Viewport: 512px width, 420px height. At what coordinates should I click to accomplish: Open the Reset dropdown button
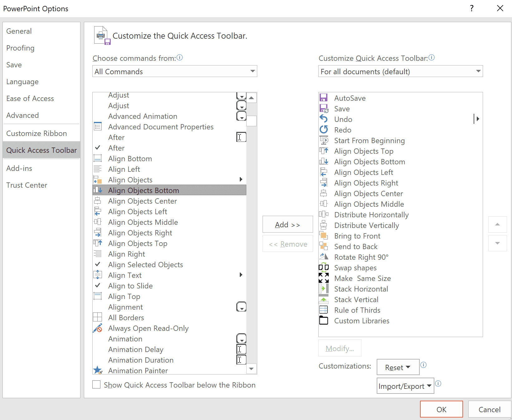tap(398, 367)
